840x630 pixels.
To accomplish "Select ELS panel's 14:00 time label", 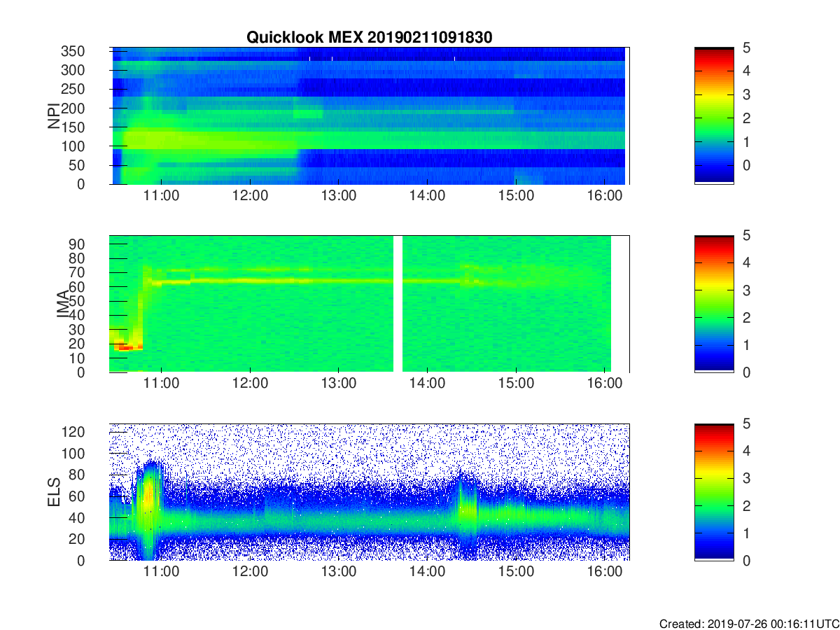I will click(427, 572).
